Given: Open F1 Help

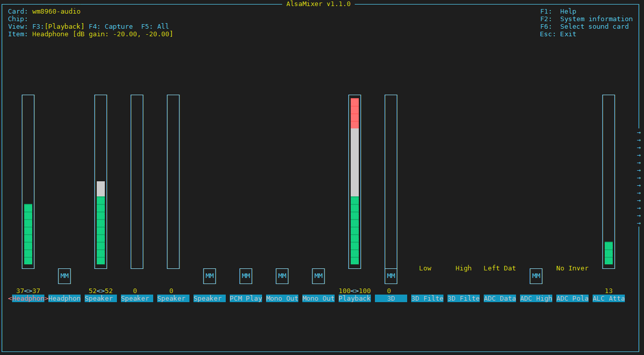Looking at the screenshot, I should 558,12.
